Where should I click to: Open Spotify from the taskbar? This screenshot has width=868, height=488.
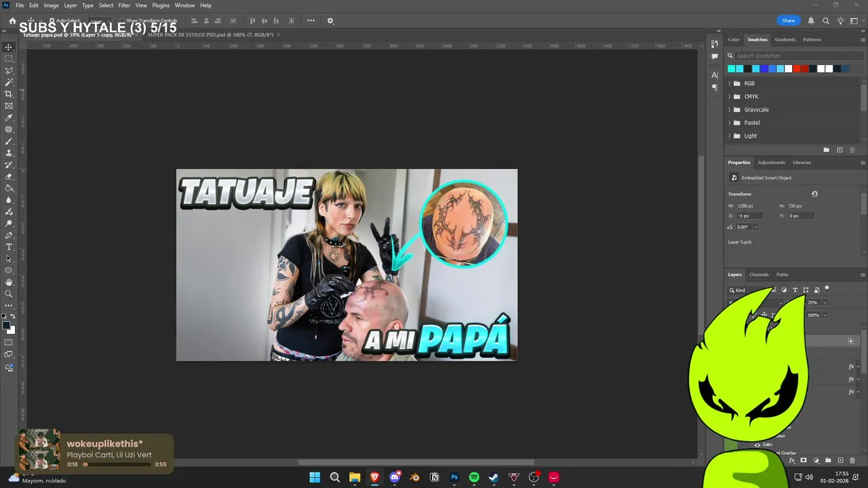click(x=474, y=477)
